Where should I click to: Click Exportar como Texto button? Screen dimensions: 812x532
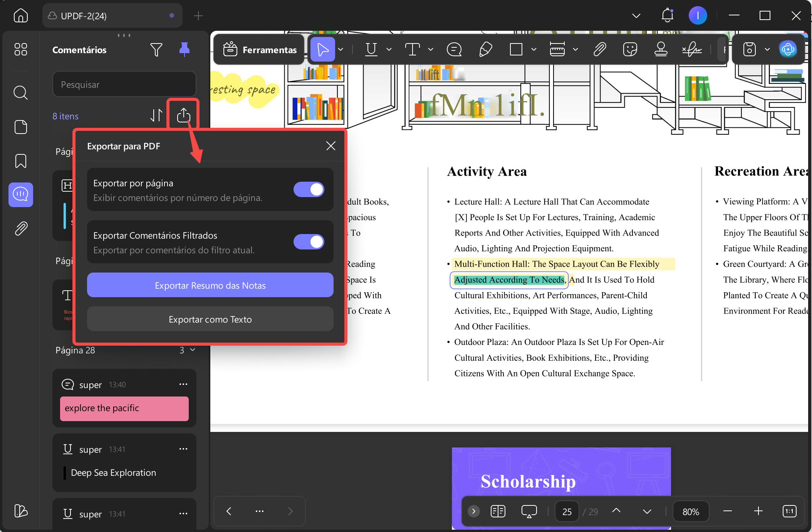[x=210, y=319]
